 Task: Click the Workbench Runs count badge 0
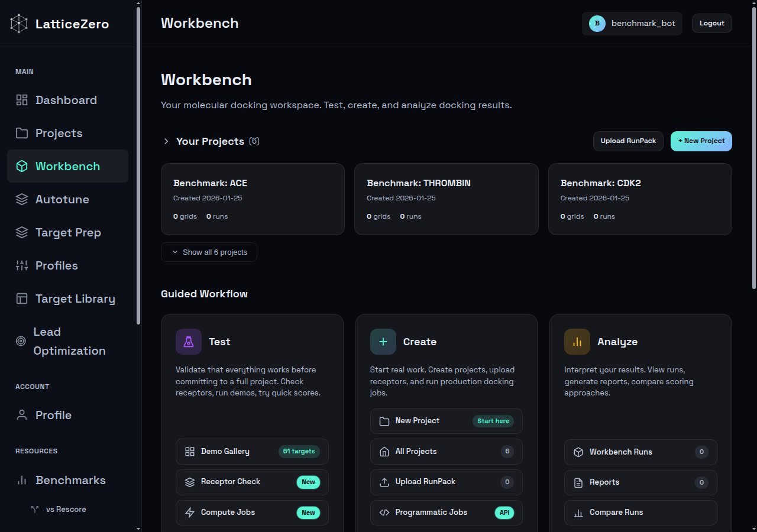(701, 452)
